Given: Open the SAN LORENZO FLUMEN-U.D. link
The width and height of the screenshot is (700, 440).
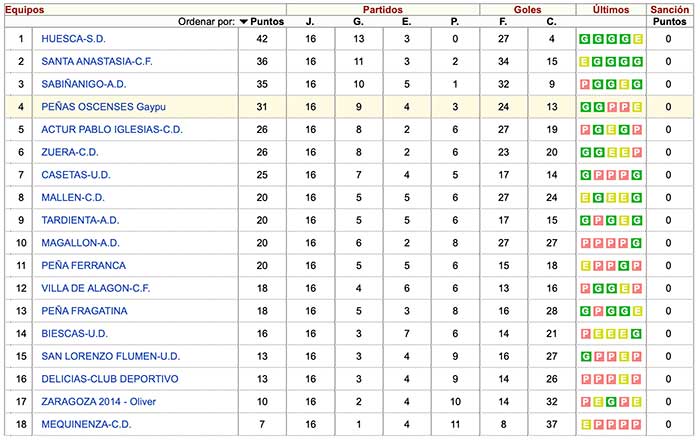Looking at the screenshot, I should pos(111,356).
